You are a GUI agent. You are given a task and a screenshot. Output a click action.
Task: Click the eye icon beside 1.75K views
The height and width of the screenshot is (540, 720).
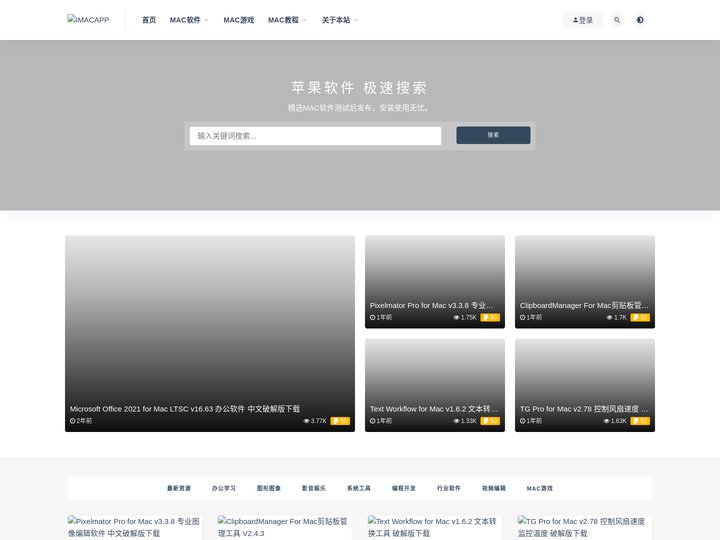click(456, 317)
